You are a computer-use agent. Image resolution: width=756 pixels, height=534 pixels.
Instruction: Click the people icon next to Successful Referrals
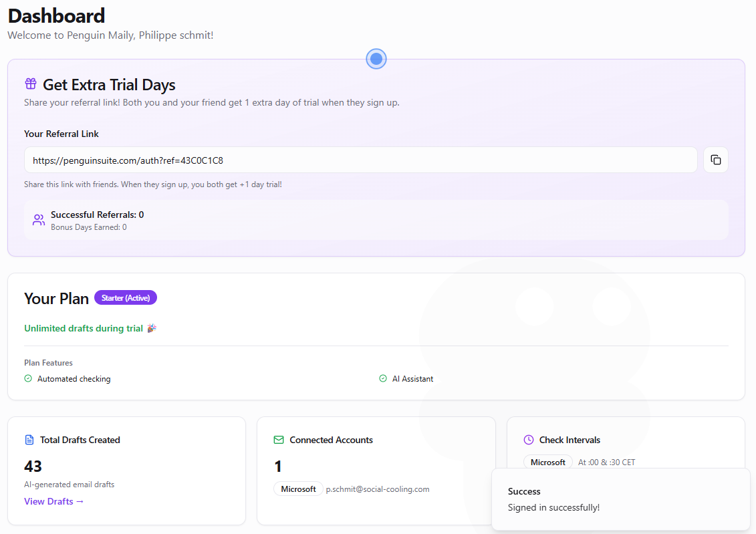(39, 220)
